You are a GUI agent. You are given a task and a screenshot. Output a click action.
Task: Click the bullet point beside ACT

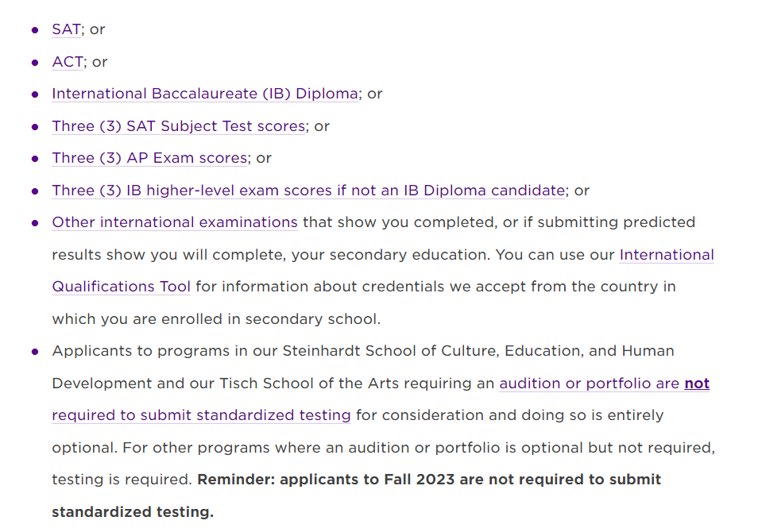tap(35, 62)
